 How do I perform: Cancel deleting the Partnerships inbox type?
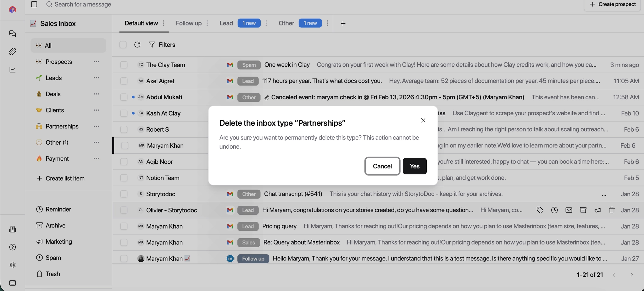[x=382, y=166]
